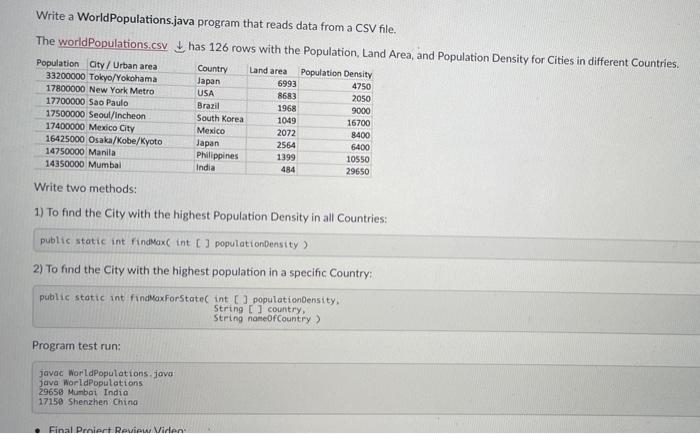Click the Land area column header
Image resolution: width=700 pixels, height=434 pixels.
point(268,71)
